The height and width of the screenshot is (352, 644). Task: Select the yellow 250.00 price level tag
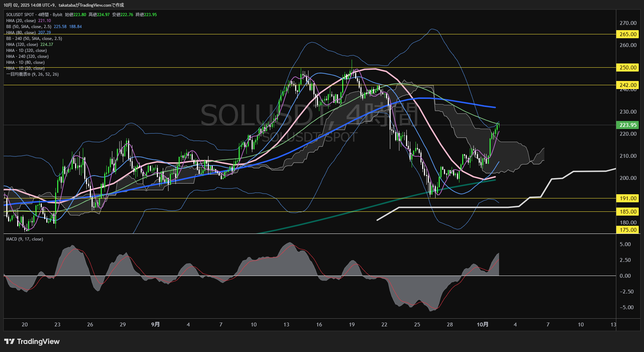[x=628, y=68]
